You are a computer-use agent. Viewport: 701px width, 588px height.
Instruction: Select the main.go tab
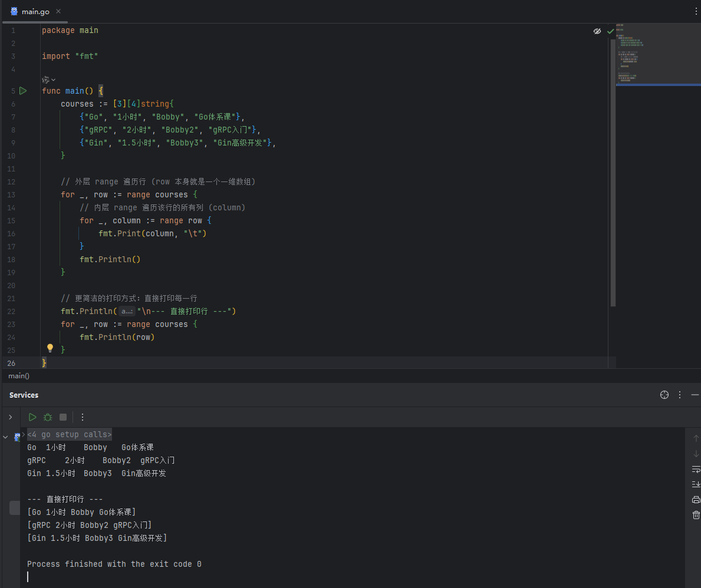(x=35, y=12)
